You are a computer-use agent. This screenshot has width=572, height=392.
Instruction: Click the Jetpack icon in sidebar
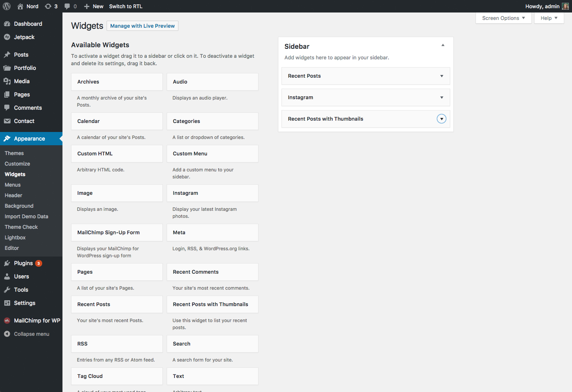[x=7, y=37]
